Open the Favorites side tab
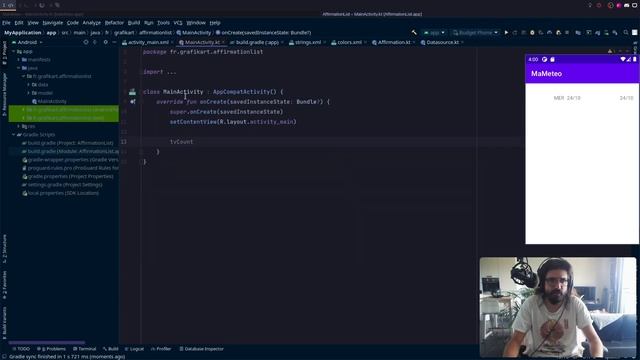 click(x=4, y=285)
